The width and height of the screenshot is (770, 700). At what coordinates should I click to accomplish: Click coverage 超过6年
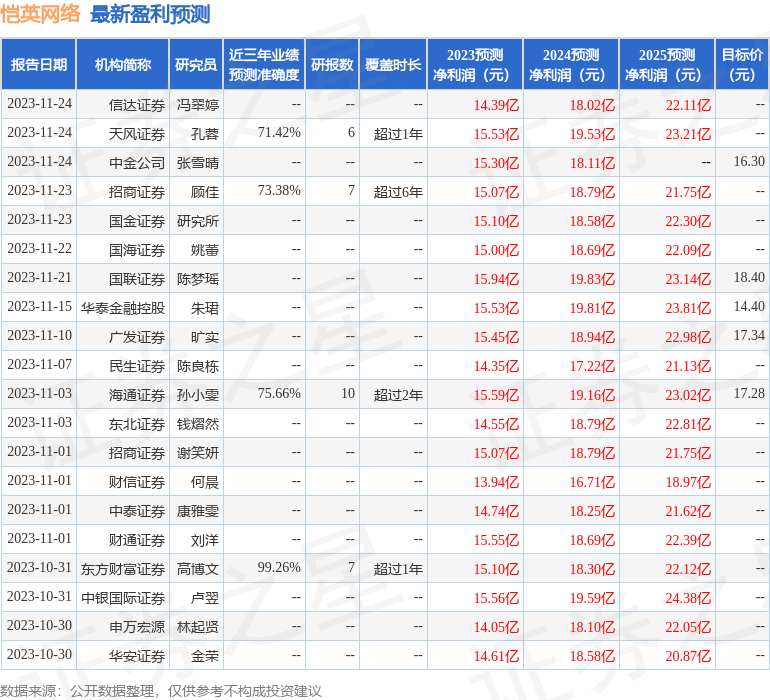pyautogui.click(x=398, y=192)
